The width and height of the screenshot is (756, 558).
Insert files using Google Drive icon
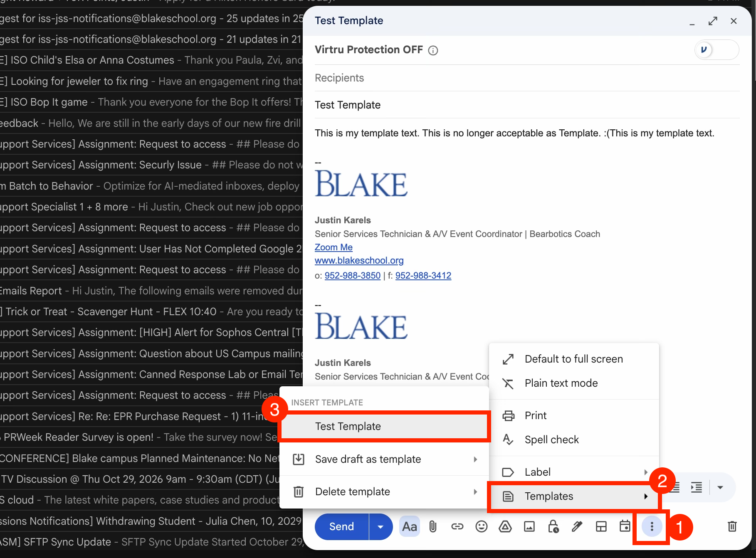(x=505, y=527)
